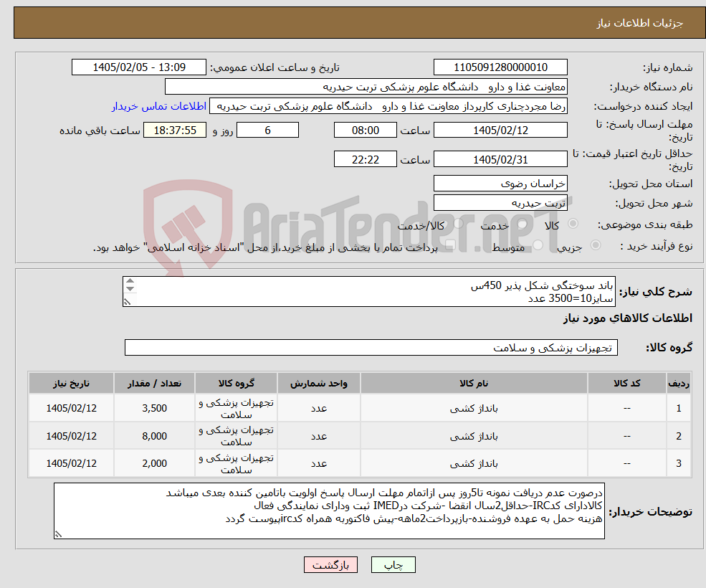Click quantity cell 2,000 in row 3

coord(154,463)
